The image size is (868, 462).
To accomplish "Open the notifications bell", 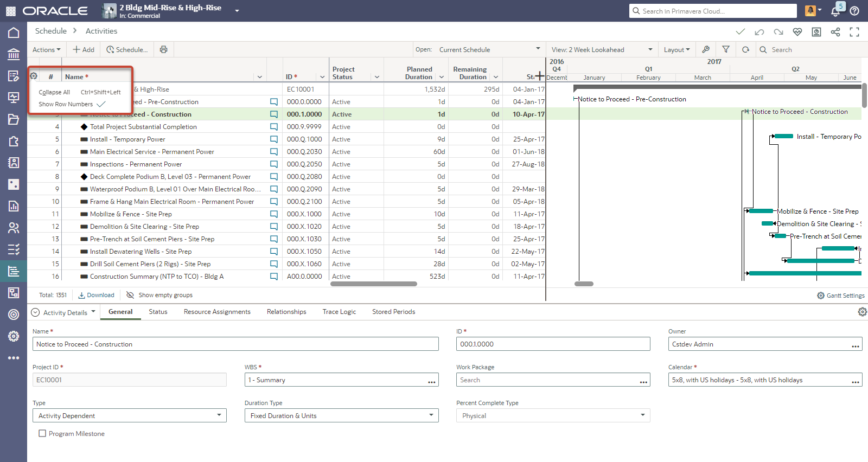I will [x=836, y=11].
